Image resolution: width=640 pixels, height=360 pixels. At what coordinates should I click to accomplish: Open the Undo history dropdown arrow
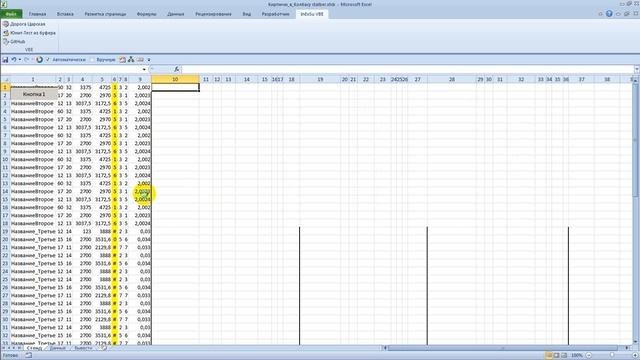(x=20, y=60)
